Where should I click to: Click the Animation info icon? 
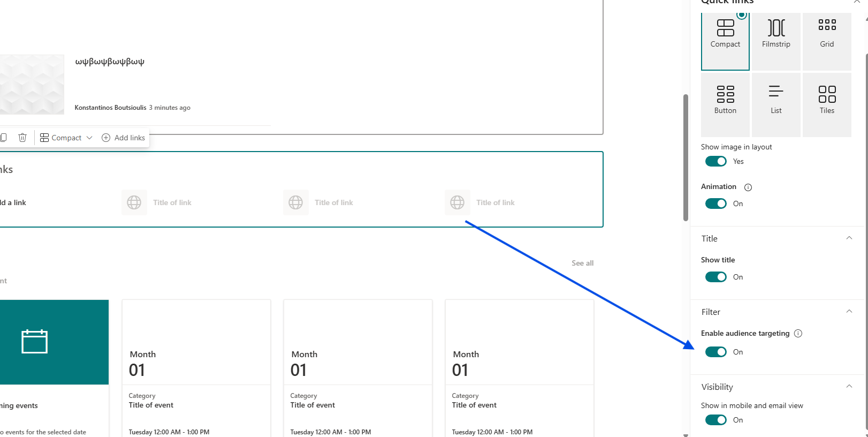(748, 187)
